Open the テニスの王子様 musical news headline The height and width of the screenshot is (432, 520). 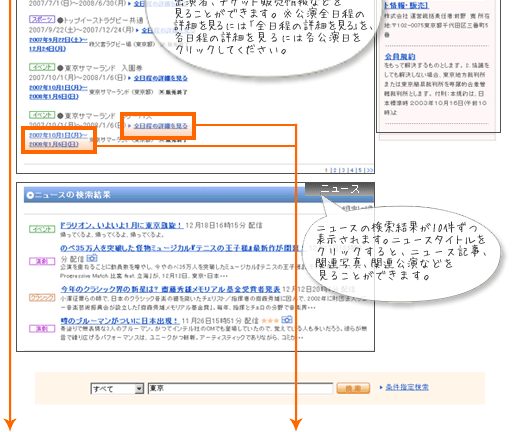(x=182, y=248)
